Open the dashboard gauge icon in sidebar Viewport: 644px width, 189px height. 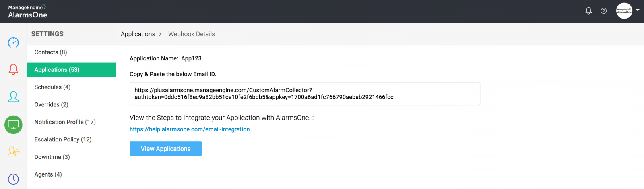pos(13,42)
